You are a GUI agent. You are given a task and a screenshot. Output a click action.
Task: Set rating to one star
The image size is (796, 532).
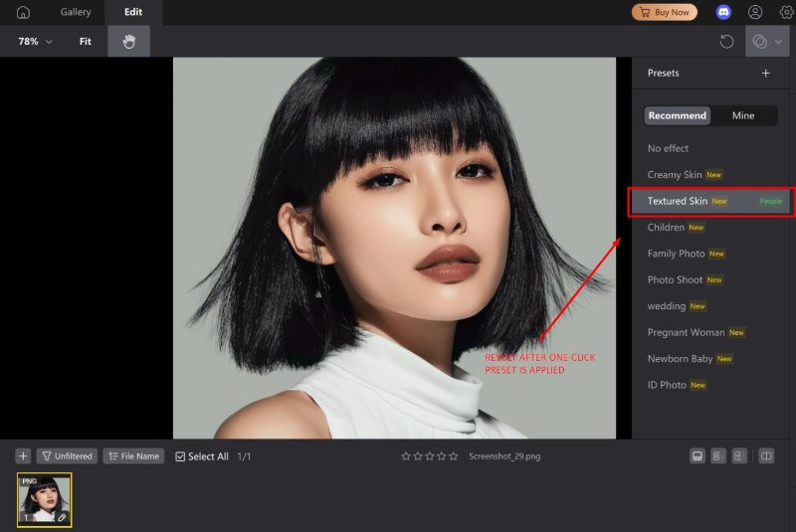406,456
